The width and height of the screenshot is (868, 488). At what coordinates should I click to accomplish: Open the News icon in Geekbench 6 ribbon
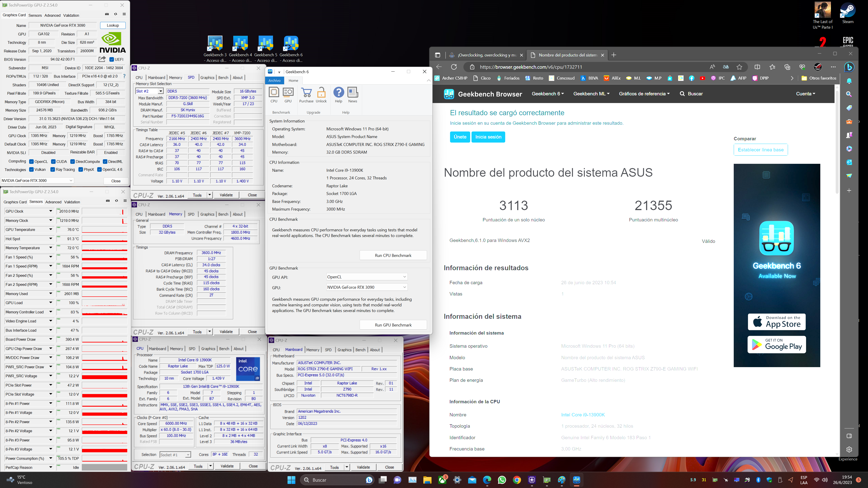352,94
